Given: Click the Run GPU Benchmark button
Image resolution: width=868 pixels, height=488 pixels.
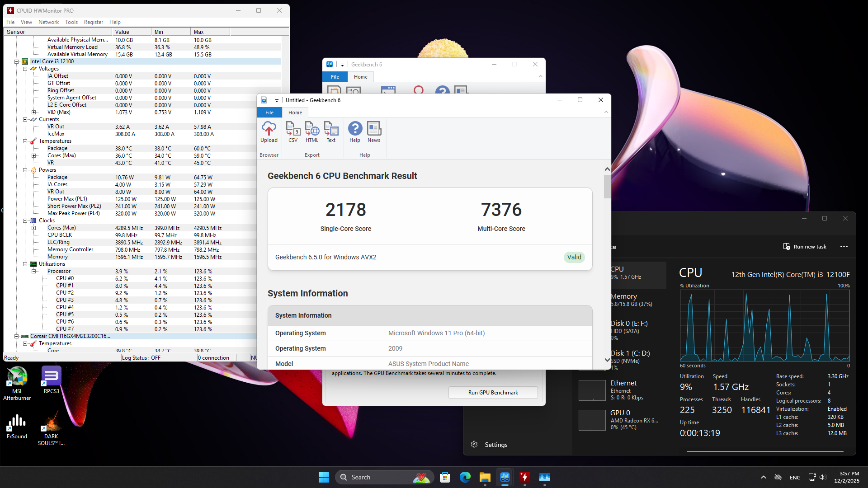Looking at the screenshot, I should 493,392.
